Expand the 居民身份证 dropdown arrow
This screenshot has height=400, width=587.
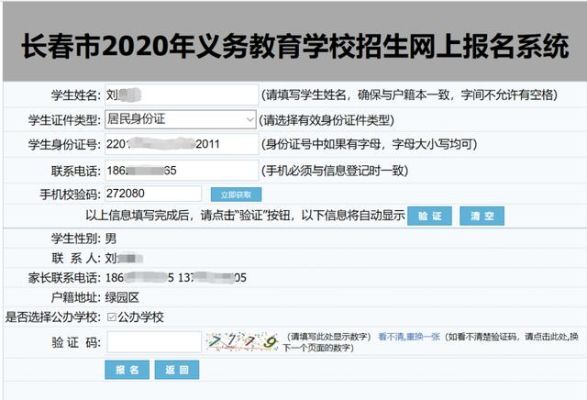[250, 120]
